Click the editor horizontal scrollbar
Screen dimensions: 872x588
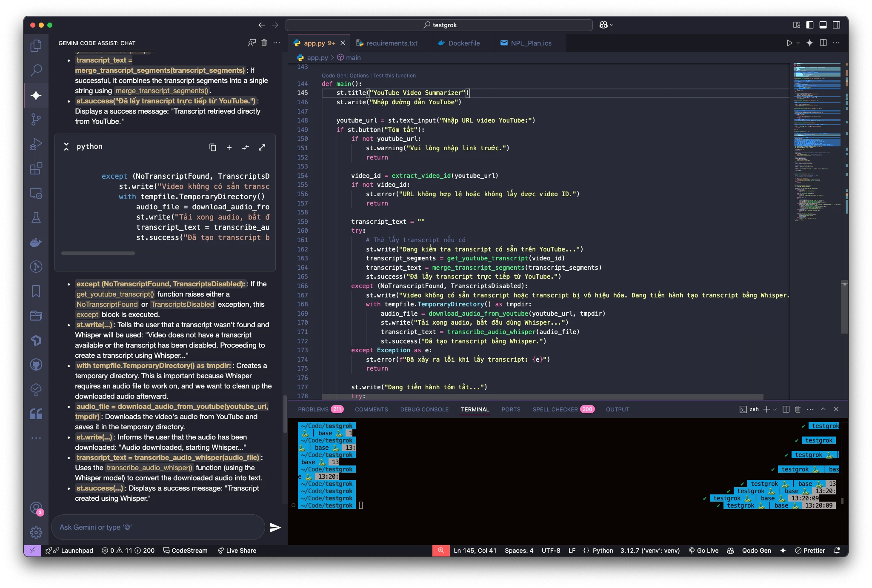pos(542,397)
